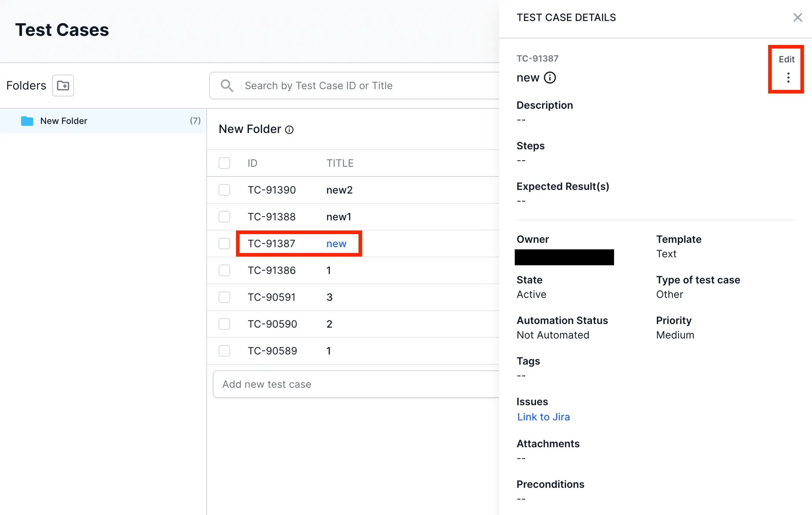The width and height of the screenshot is (812, 515).
Task: Select New Folder in the folders tree
Action: (64, 121)
